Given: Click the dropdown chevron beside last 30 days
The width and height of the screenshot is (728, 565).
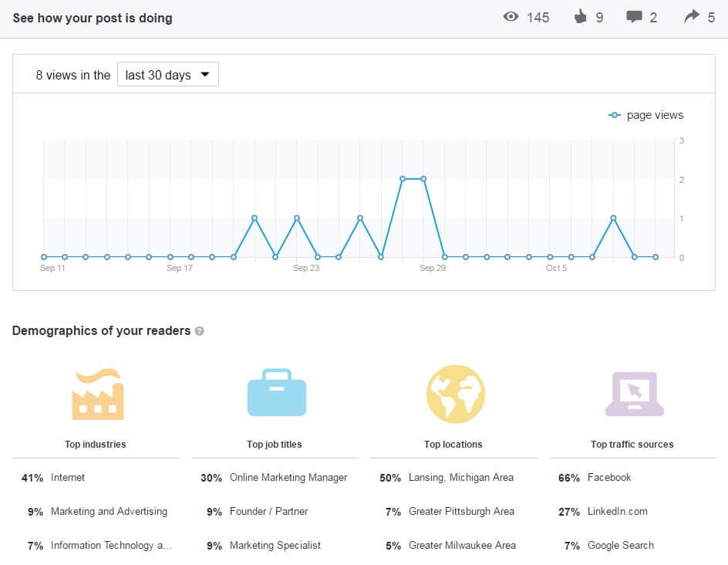Looking at the screenshot, I should pyautogui.click(x=205, y=74).
